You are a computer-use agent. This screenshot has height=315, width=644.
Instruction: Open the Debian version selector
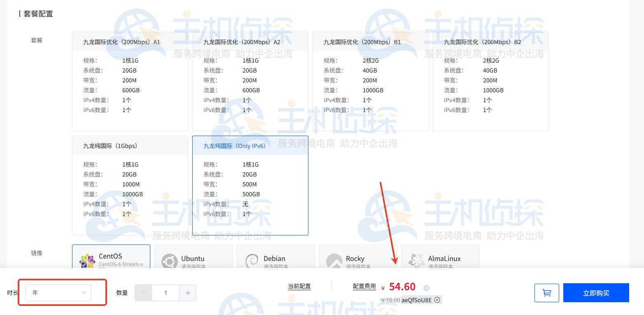pyautogui.click(x=276, y=266)
